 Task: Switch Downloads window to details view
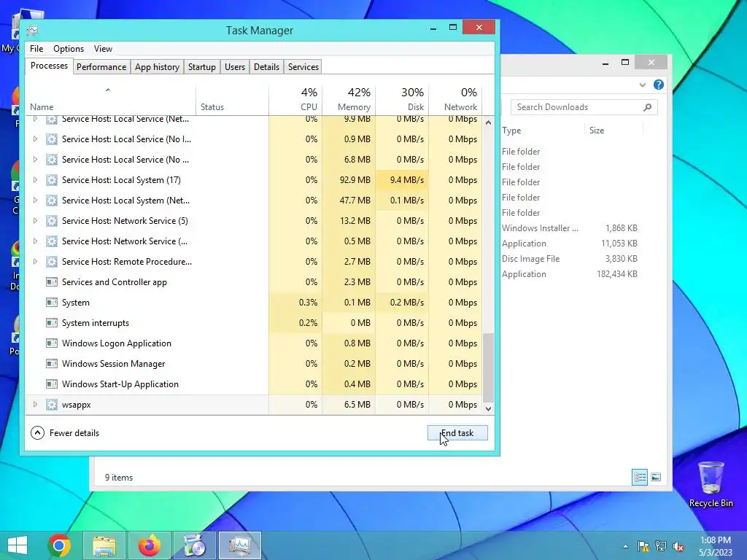click(640, 477)
